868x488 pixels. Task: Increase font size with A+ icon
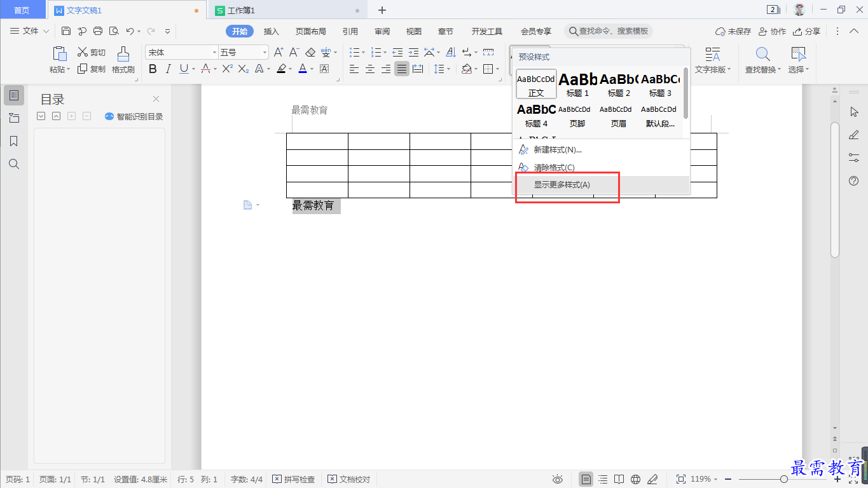279,52
